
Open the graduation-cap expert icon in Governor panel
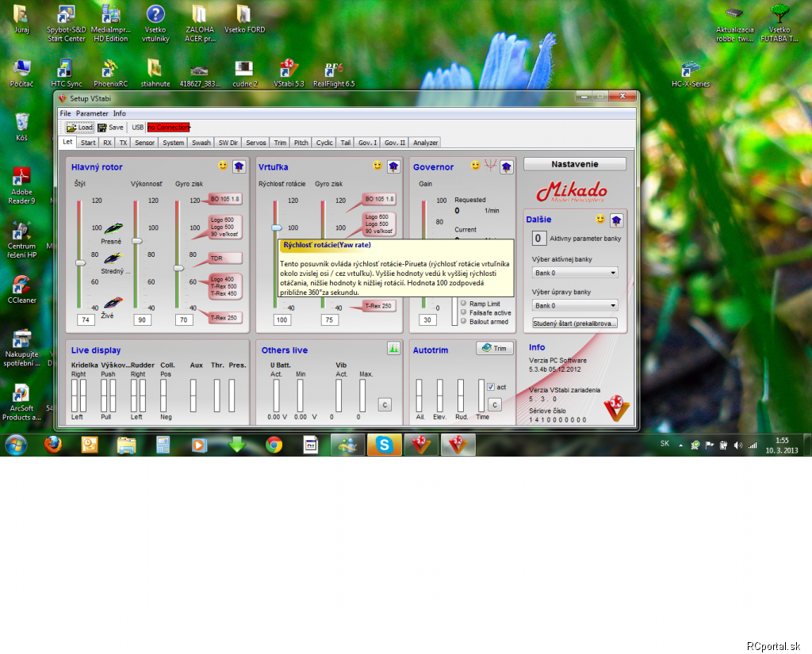[x=507, y=166]
